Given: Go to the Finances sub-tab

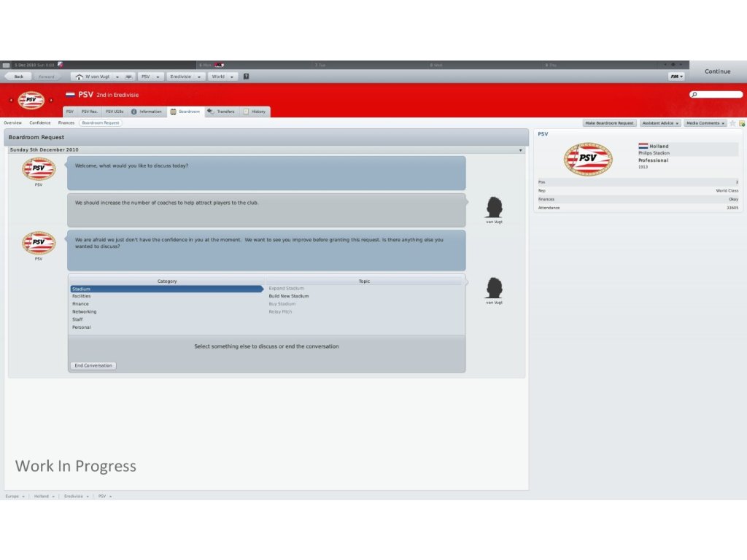Looking at the screenshot, I should [x=66, y=122].
